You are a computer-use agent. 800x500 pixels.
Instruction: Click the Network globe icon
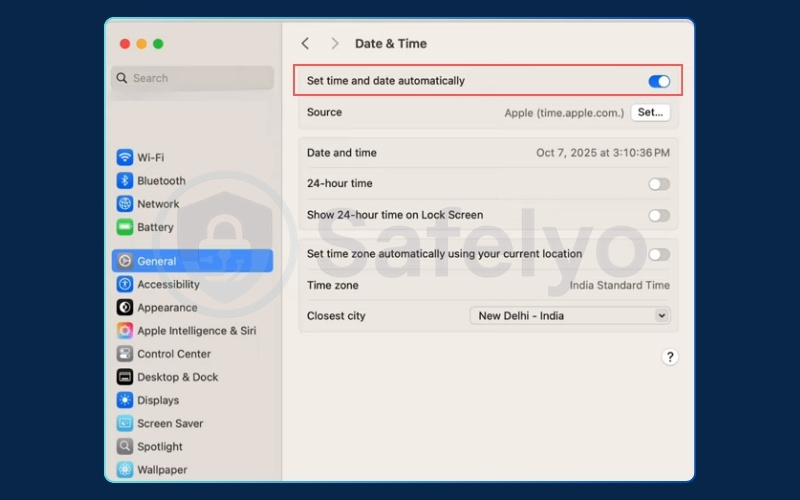[x=124, y=204]
